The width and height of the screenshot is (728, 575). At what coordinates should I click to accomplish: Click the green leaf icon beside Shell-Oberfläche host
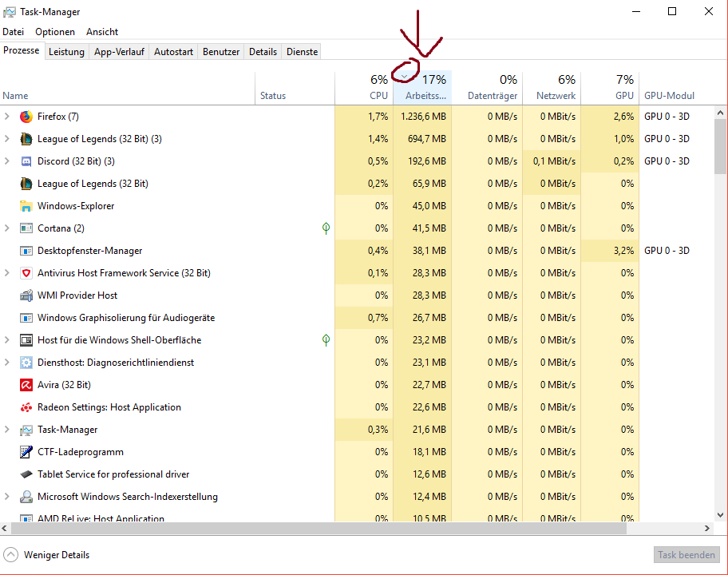tap(326, 340)
